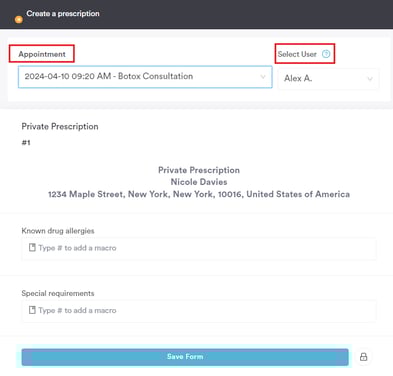Viewport: 393px width, 376px height.
Task: Click the Special requirements label
Action: click(58, 293)
